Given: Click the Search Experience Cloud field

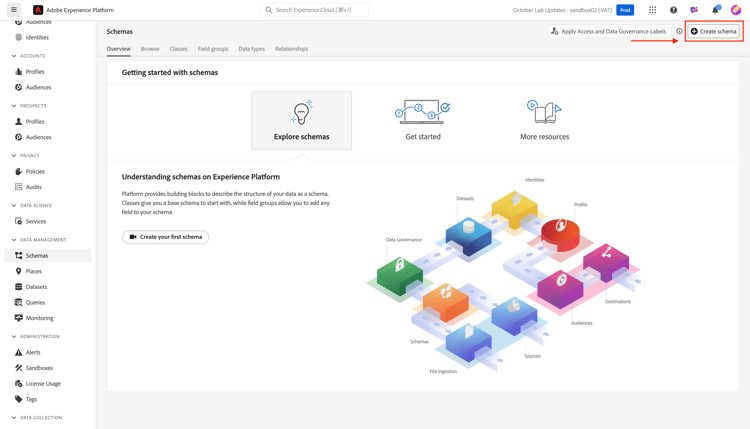Looking at the screenshot, I should click(x=314, y=10).
